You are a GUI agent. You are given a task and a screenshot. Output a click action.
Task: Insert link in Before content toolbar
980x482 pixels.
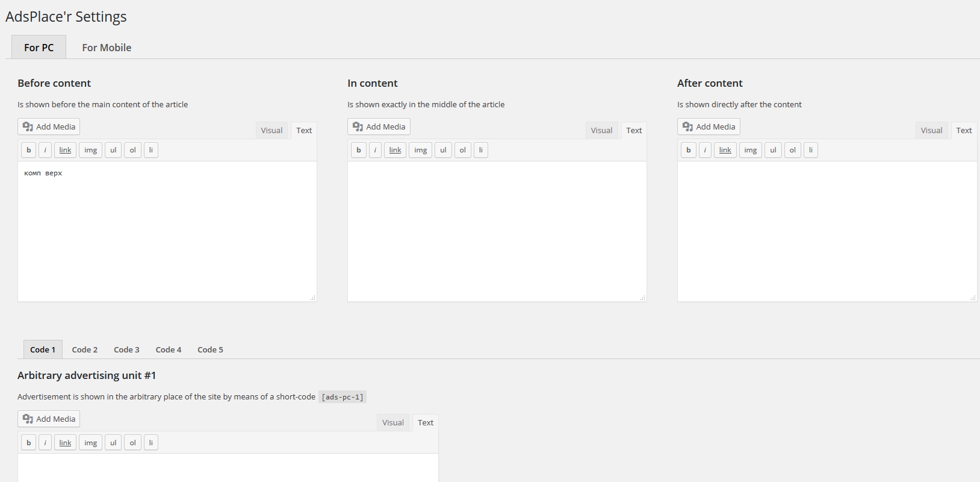(65, 150)
